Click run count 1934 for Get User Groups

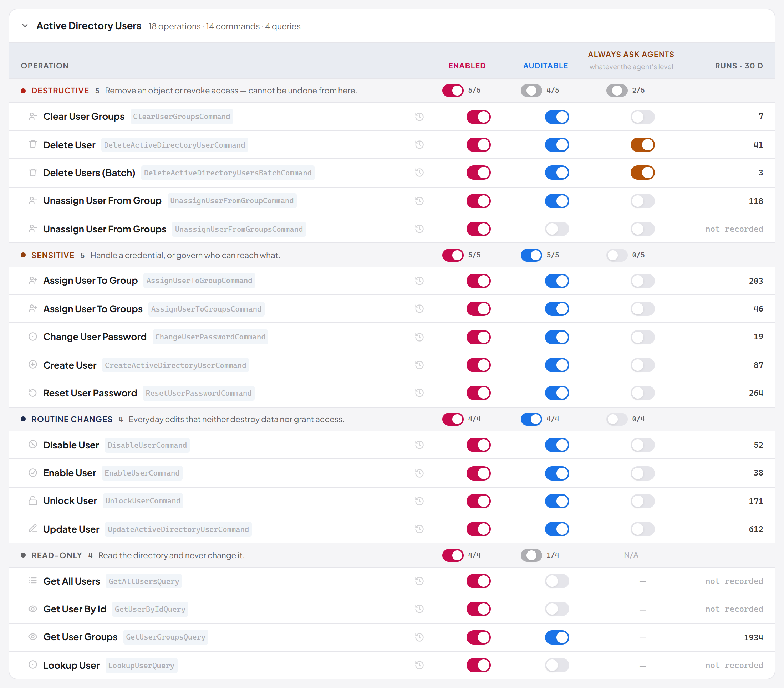[x=753, y=637]
